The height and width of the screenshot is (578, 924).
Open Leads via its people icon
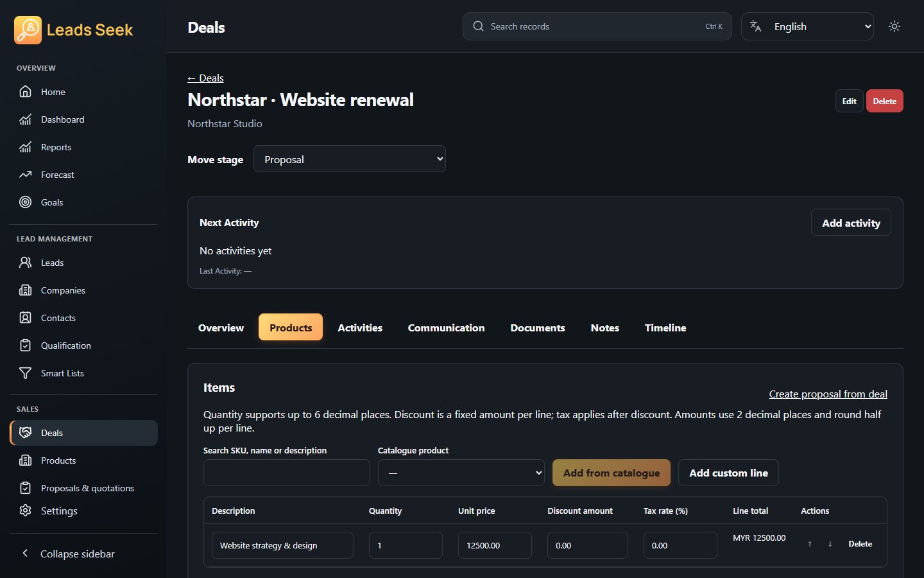pyautogui.click(x=25, y=263)
